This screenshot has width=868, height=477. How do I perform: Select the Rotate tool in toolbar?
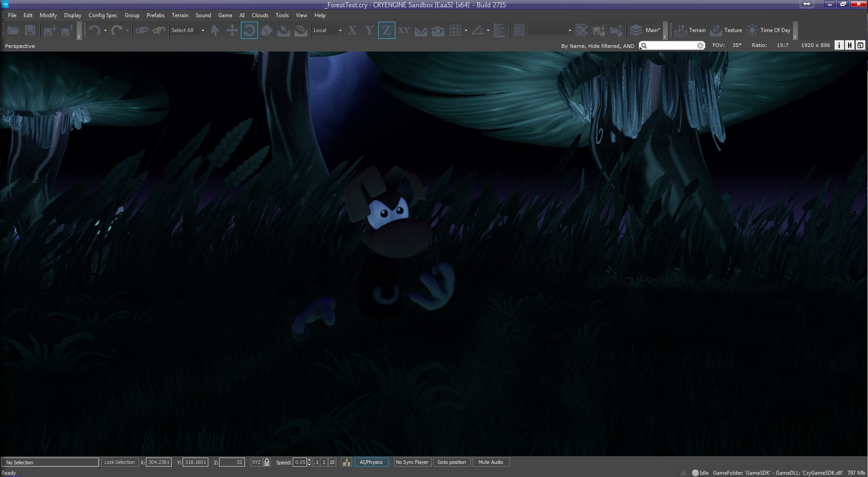249,30
